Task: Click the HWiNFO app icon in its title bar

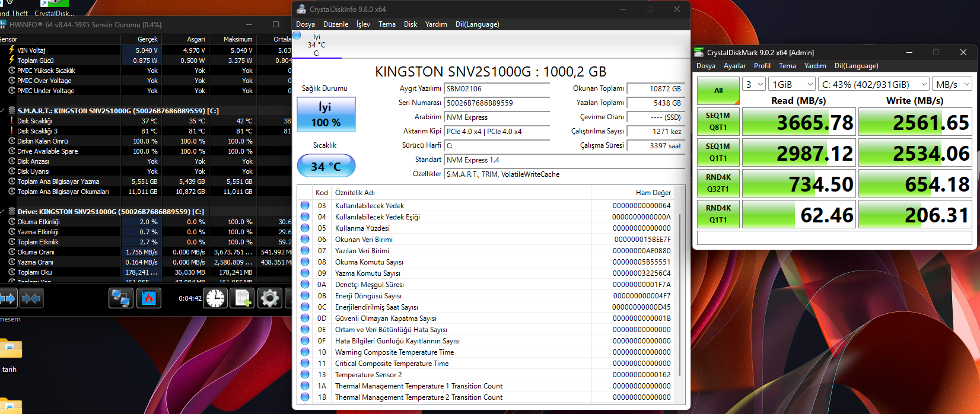Action: click(x=3, y=24)
